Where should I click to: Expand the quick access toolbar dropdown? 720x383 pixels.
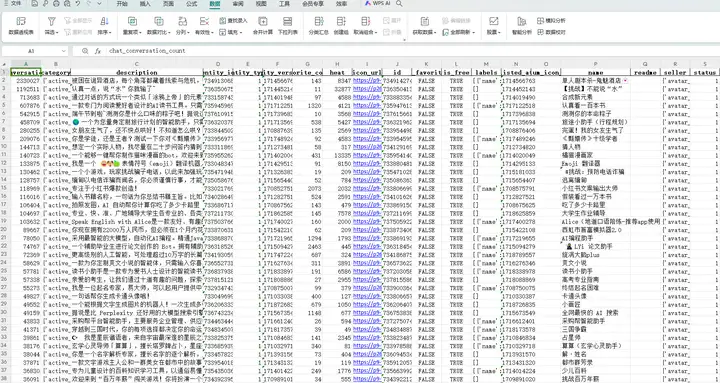coord(100,4)
